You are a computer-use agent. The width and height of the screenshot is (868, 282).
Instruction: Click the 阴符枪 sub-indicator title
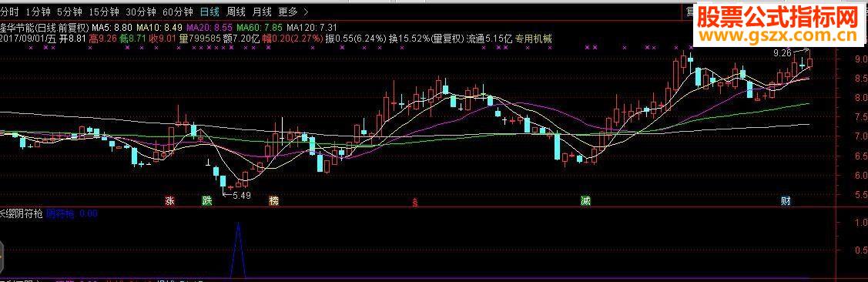(x=21, y=214)
